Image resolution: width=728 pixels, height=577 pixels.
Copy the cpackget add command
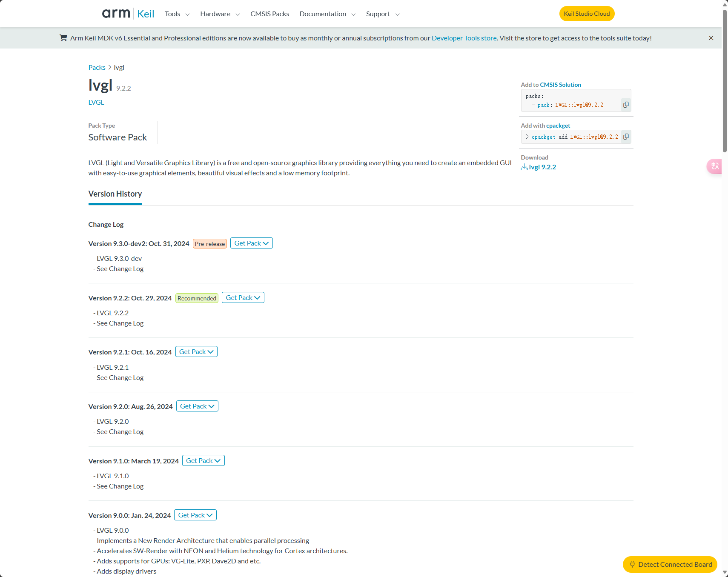[x=626, y=137]
